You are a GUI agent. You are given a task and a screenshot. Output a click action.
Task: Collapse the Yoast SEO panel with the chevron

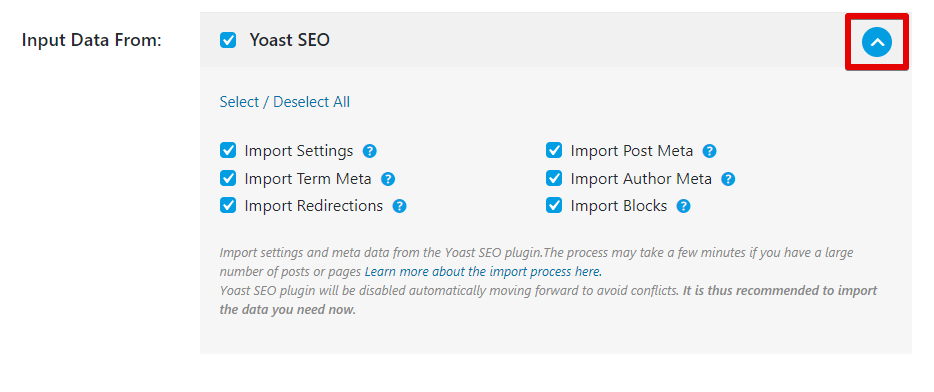[x=877, y=42]
